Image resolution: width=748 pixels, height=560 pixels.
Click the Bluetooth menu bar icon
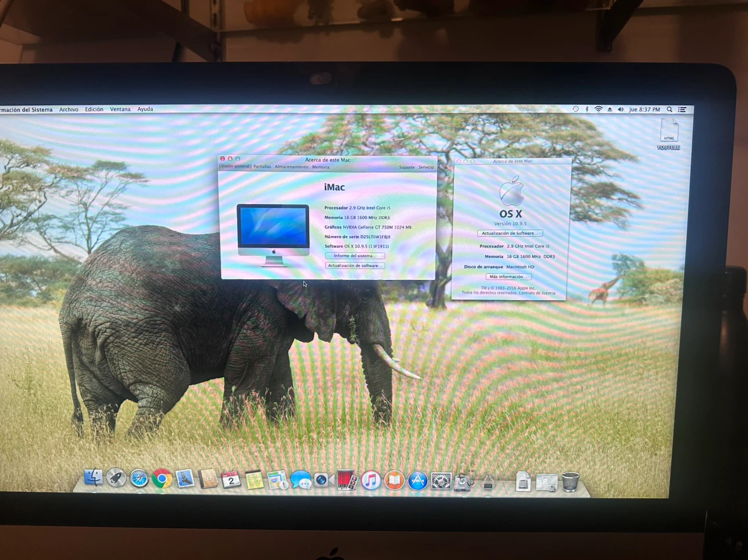tap(586, 109)
